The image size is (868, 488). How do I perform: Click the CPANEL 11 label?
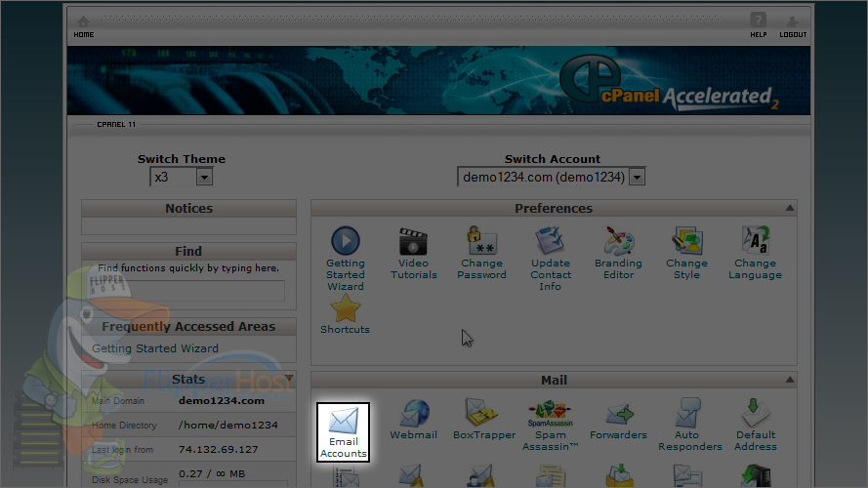click(116, 125)
